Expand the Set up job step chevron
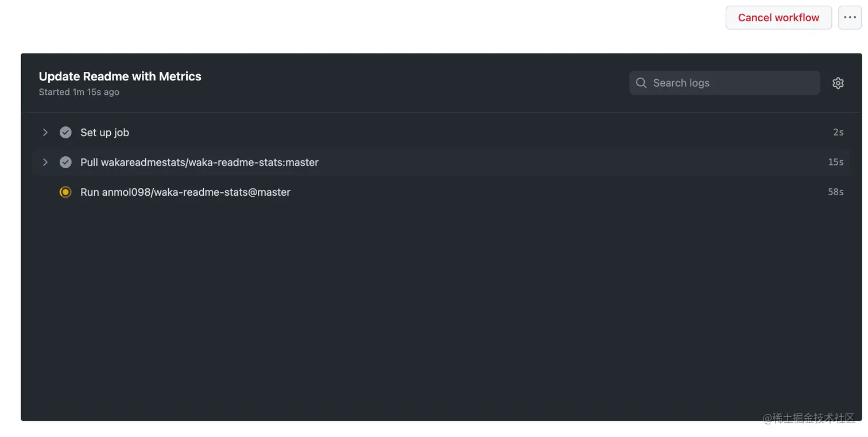868x437 pixels. [45, 133]
